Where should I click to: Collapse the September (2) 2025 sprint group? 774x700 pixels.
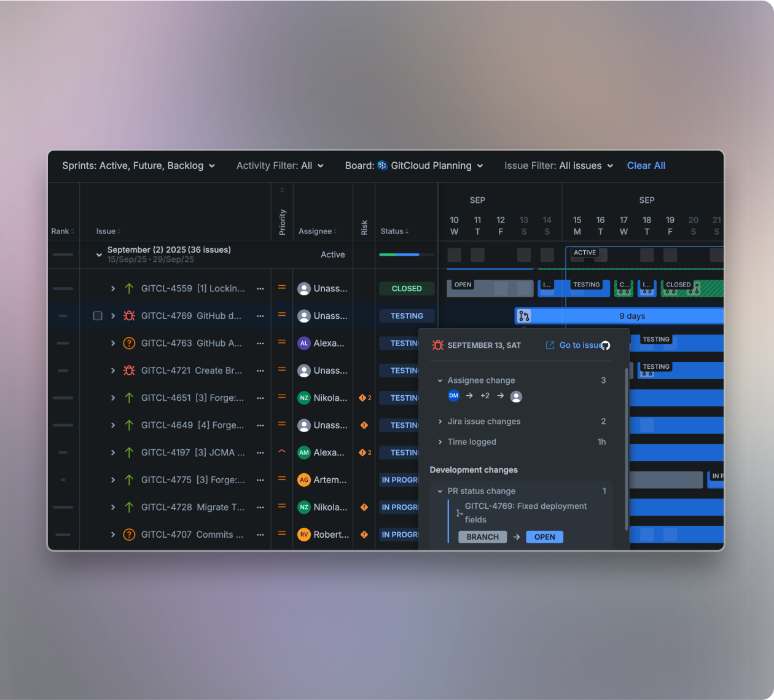tap(99, 254)
